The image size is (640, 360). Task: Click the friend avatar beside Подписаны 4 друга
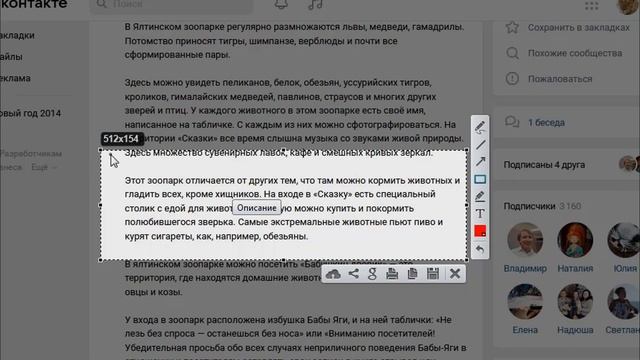pyautogui.click(x=627, y=164)
